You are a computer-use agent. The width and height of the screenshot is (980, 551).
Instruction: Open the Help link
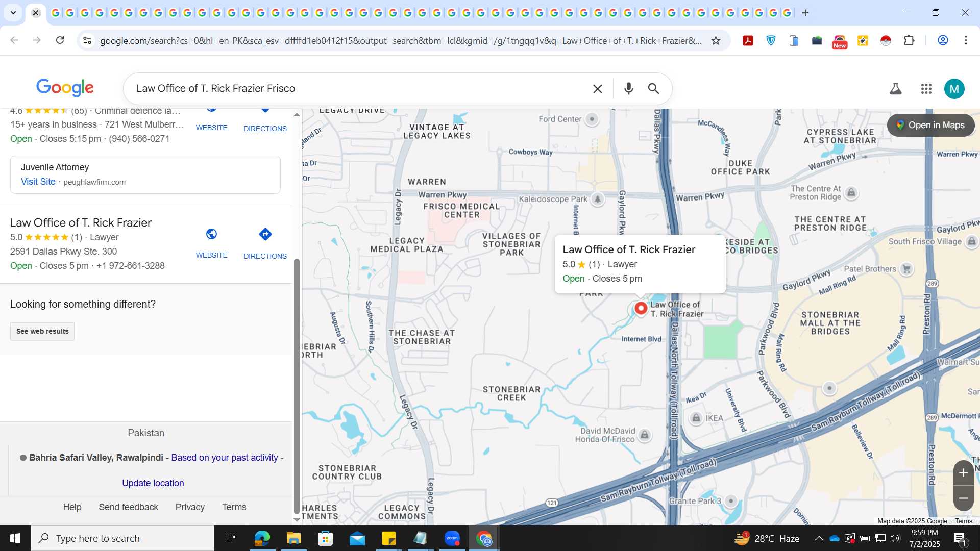click(72, 507)
